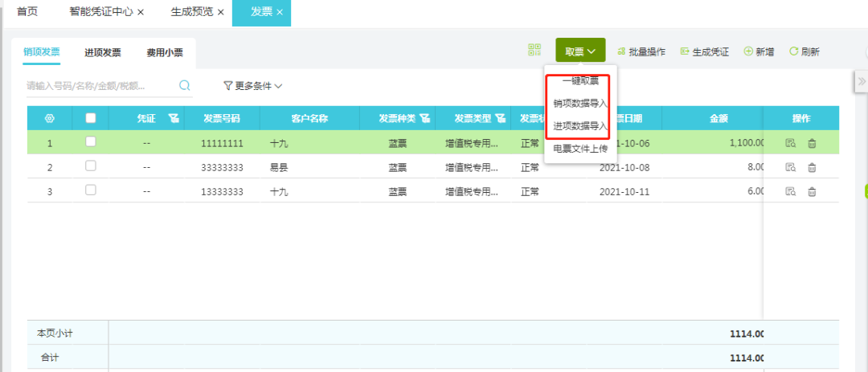Delete invoice 13333333 with trash icon
Screen dimensions: 868x372
(x=812, y=192)
